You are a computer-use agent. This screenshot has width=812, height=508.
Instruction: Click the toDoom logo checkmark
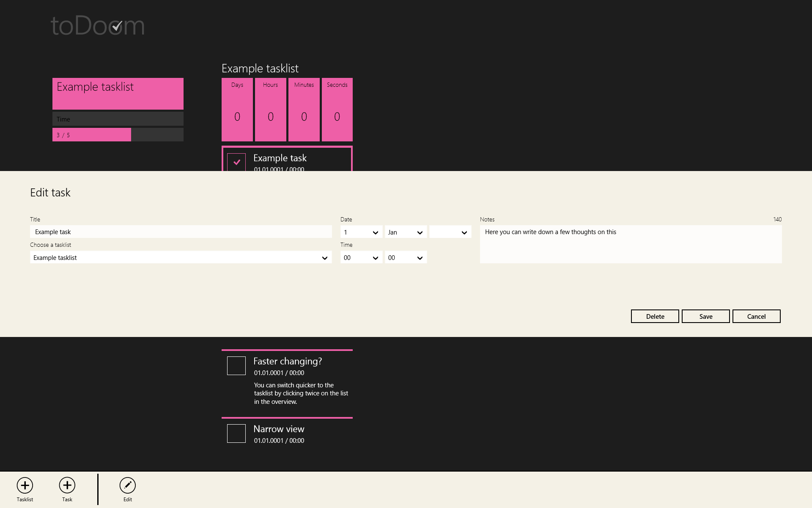click(117, 26)
